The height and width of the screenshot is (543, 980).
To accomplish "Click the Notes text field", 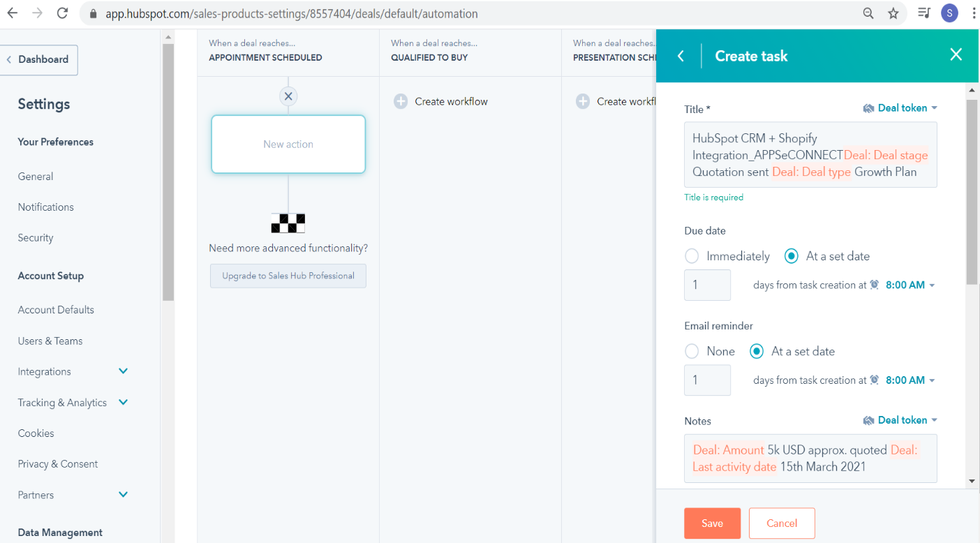I will click(810, 459).
